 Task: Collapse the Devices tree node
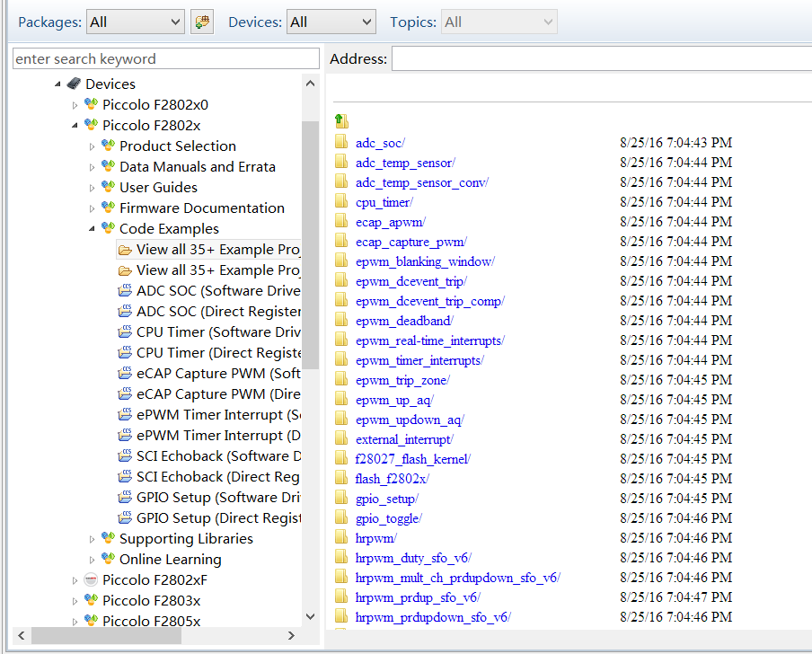(x=57, y=84)
